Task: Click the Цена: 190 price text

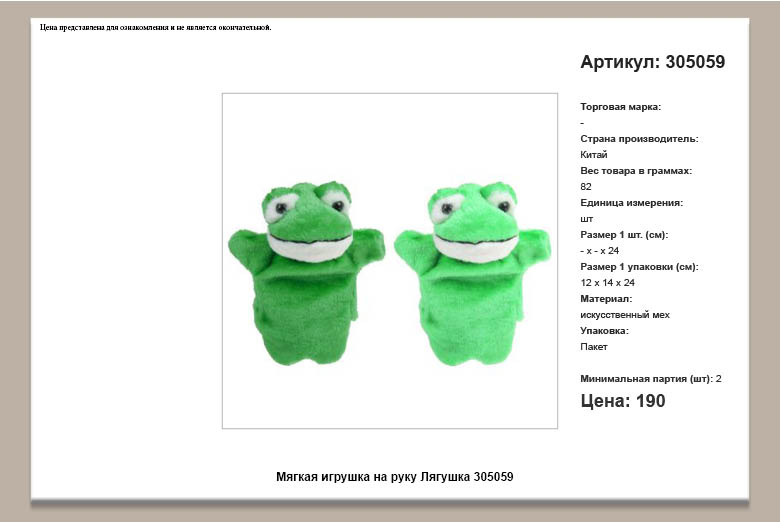Action: click(x=622, y=401)
